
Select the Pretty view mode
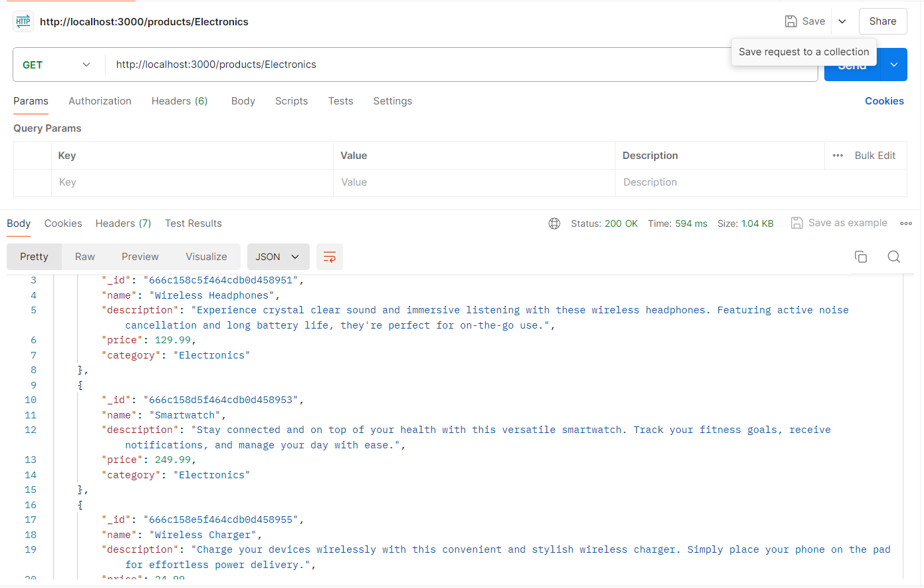click(x=34, y=257)
